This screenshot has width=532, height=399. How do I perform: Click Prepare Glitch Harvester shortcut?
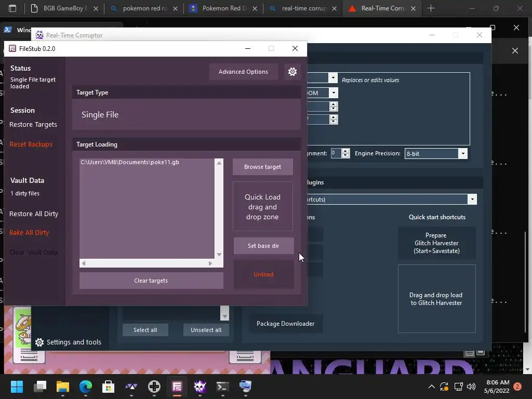436,243
